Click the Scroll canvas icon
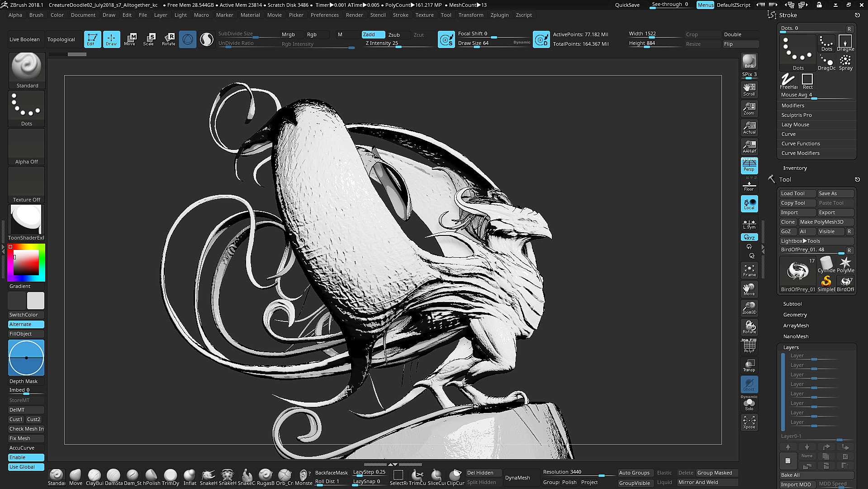Screen dimensions: 868x489 click(749, 89)
